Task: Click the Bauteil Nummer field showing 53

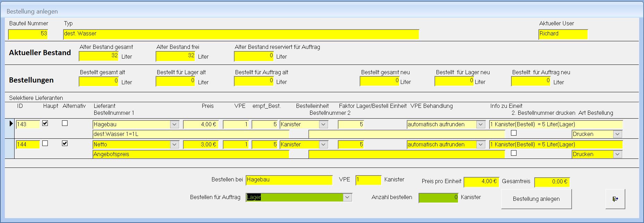Action: [x=28, y=34]
